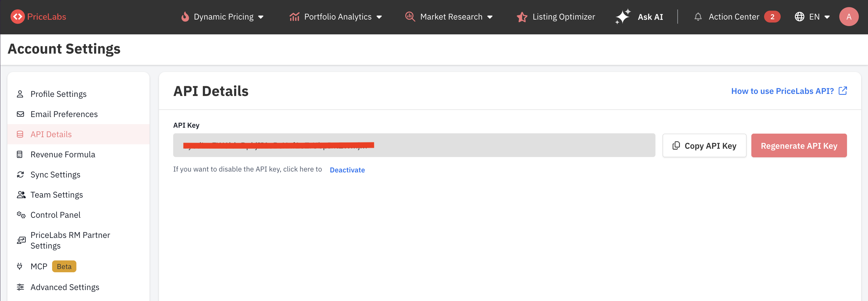This screenshot has width=868, height=301.
Task: Click the Team Settings people icon
Action: [x=21, y=195]
